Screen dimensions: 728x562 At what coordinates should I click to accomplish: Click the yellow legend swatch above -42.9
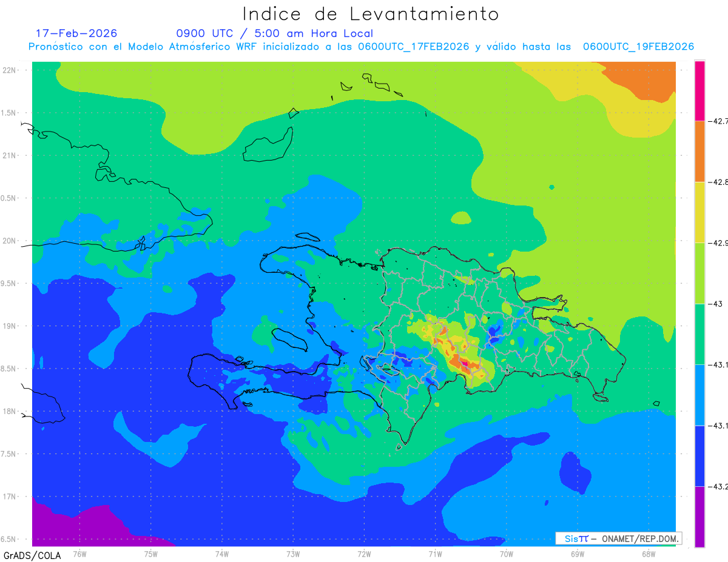pyautogui.click(x=699, y=212)
